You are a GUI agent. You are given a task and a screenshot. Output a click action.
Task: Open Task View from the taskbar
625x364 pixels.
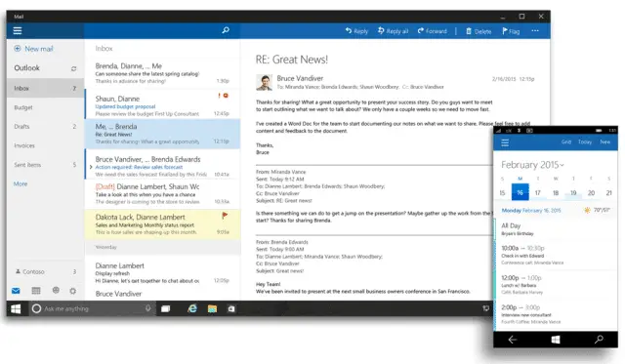coord(165,308)
